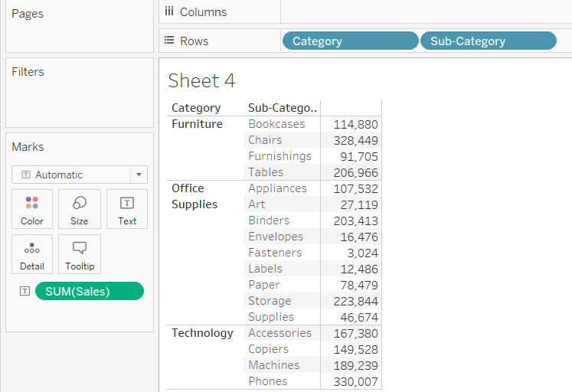Click the Sub-Category column header
Screen dimensions: 572x392
tap(282, 108)
